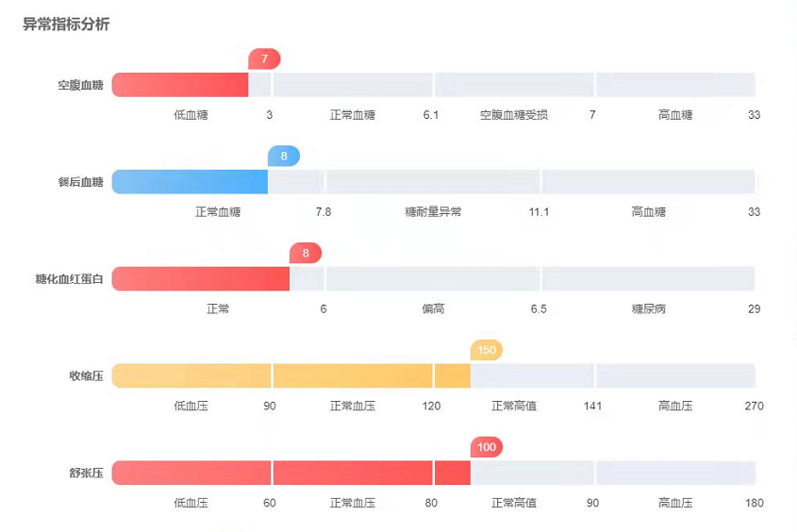Click the red filled 空腹血糖 bar

(180, 85)
